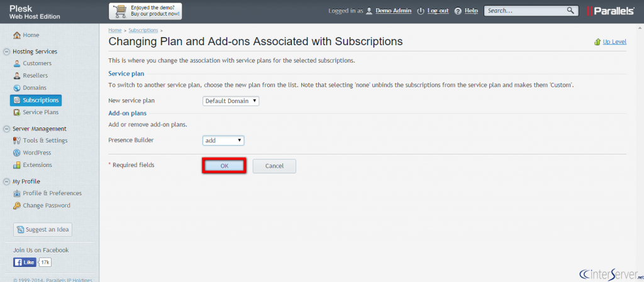Open Service Plans page

(x=41, y=112)
